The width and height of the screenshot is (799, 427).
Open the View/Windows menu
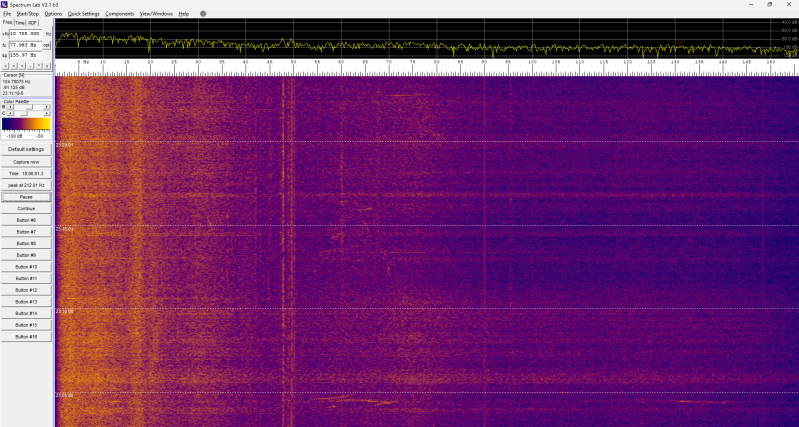pyautogui.click(x=156, y=14)
